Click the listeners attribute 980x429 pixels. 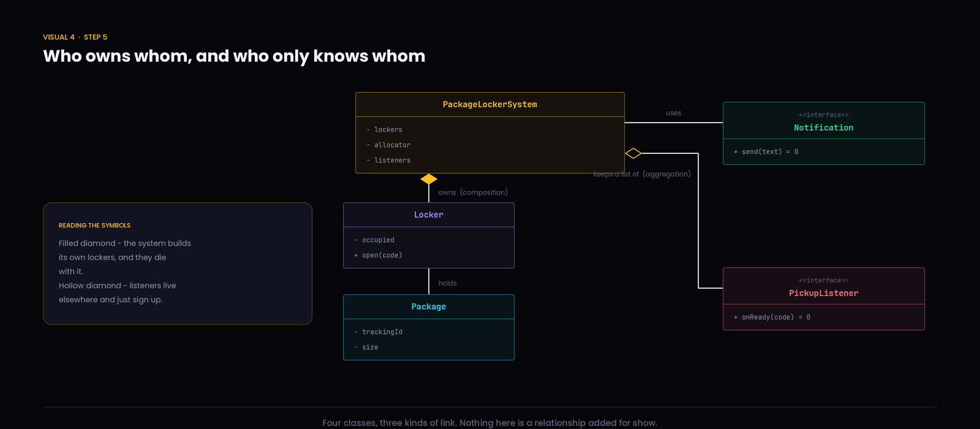[388, 161]
